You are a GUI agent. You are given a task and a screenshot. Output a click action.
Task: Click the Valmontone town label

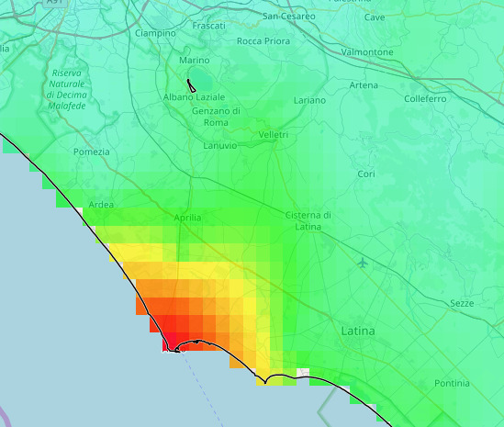[367, 52]
